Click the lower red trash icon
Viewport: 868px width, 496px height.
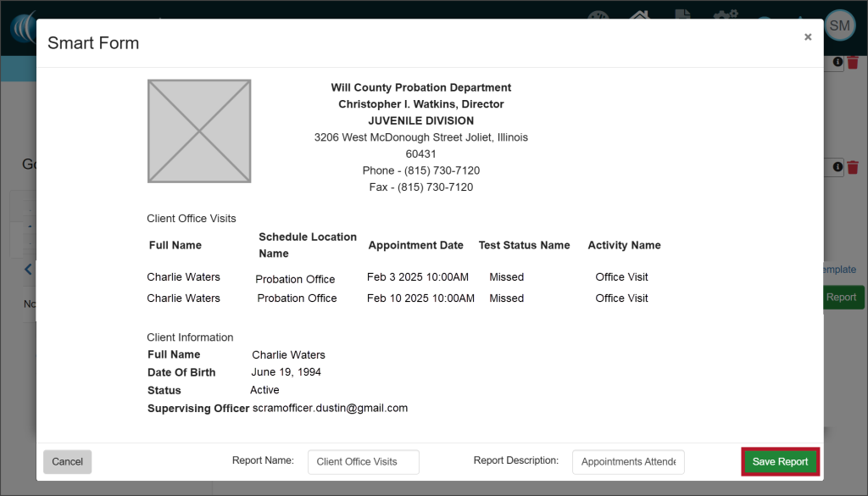(853, 168)
